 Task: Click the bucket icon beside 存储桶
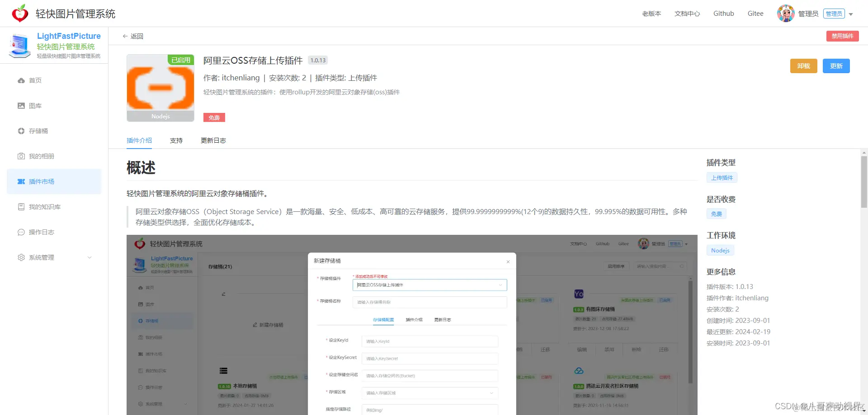21,131
